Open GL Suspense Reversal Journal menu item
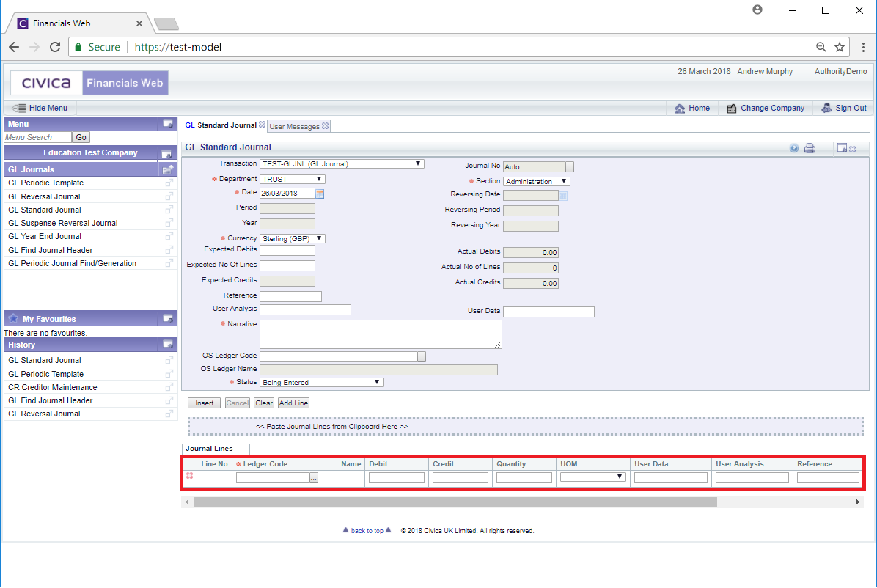This screenshot has height=588, width=877. (62, 223)
